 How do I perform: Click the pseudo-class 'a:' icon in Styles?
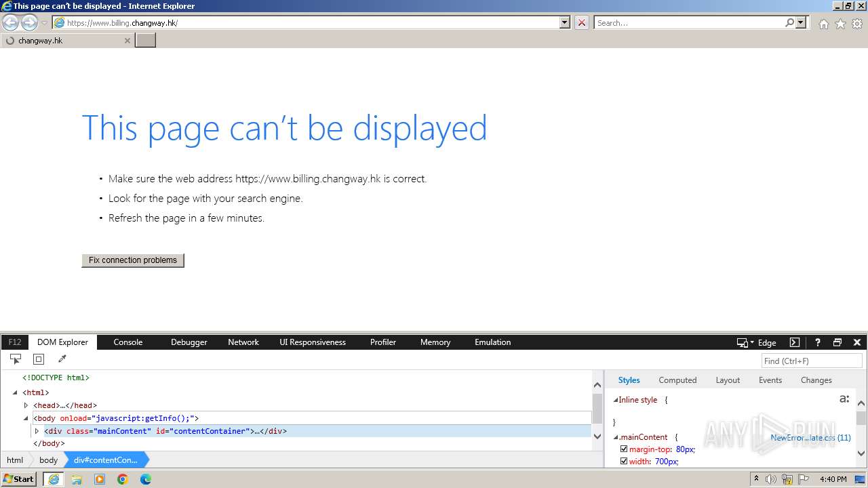click(x=844, y=399)
